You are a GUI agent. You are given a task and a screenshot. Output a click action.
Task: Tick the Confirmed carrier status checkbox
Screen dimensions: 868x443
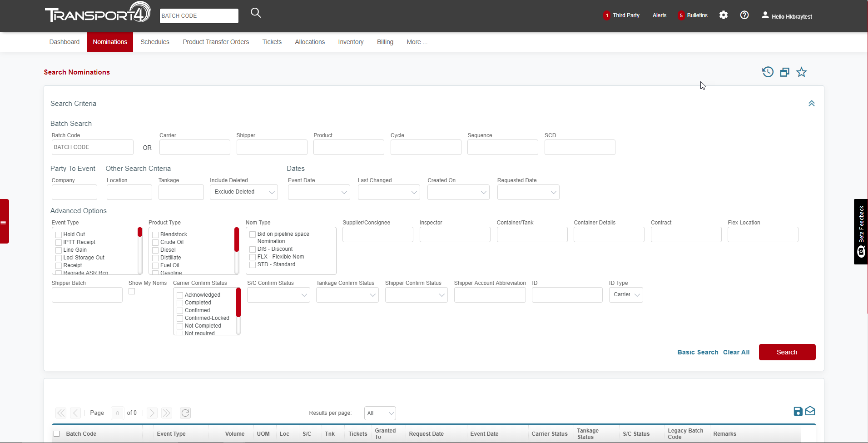180,311
